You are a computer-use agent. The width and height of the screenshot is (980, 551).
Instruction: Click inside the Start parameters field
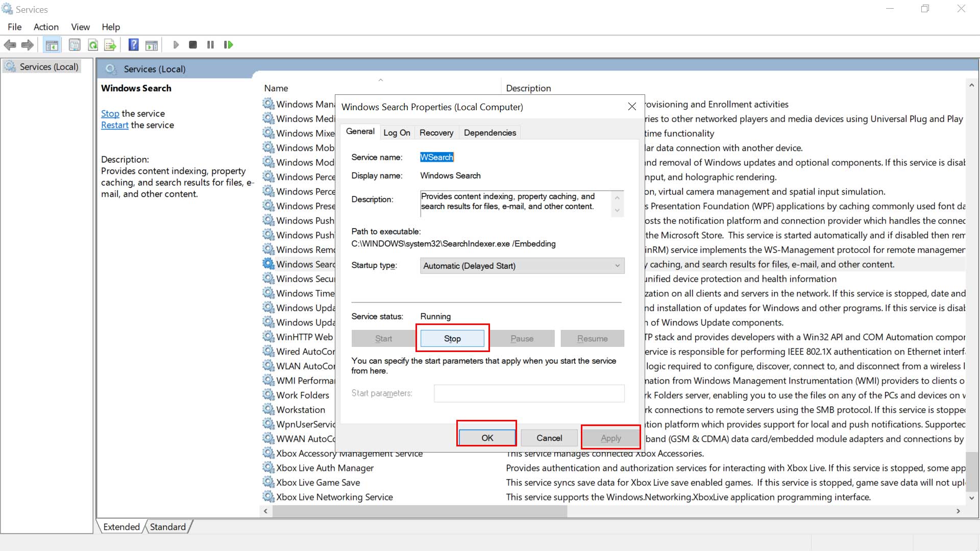pyautogui.click(x=529, y=393)
